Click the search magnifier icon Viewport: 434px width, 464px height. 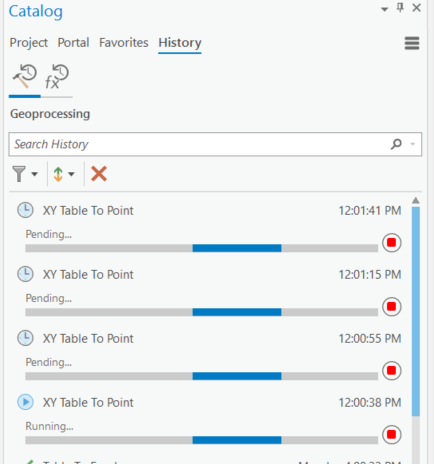(396, 144)
